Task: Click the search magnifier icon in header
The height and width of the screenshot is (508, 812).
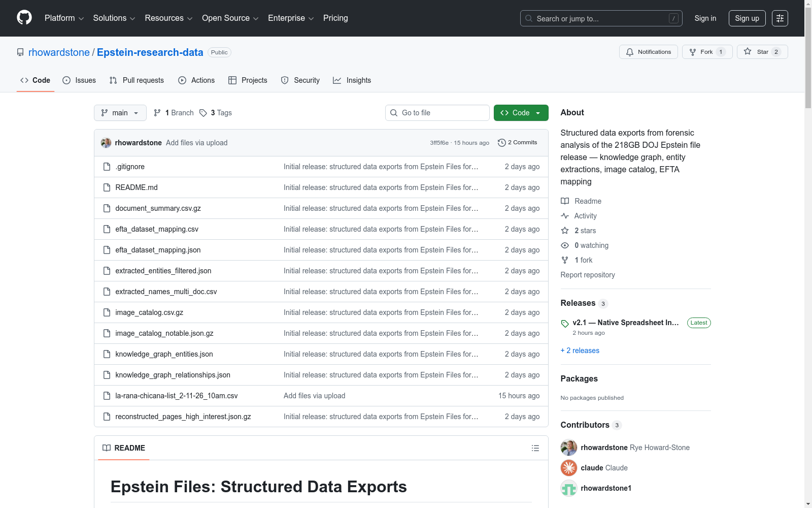Action: coord(529,18)
